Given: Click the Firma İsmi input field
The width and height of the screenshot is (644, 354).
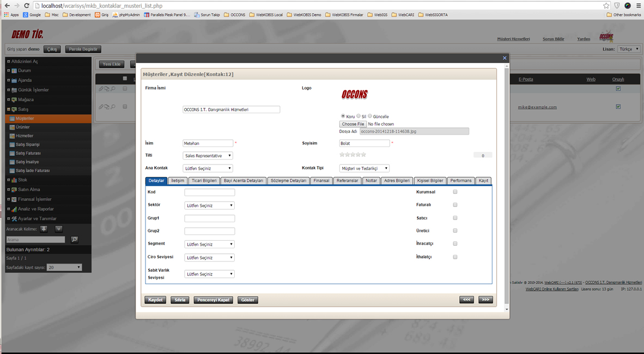Looking at the screenshot, I should [x=231, y=109].
